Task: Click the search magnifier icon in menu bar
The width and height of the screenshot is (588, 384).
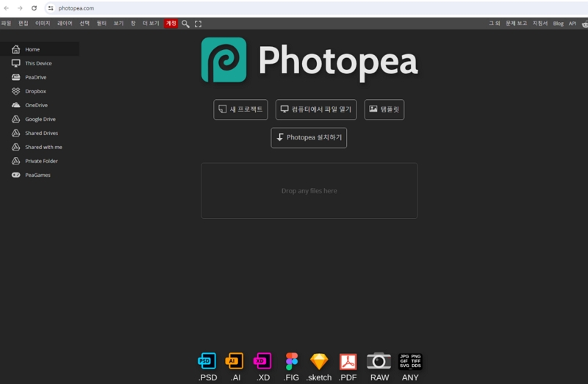Action: (185, 24)
